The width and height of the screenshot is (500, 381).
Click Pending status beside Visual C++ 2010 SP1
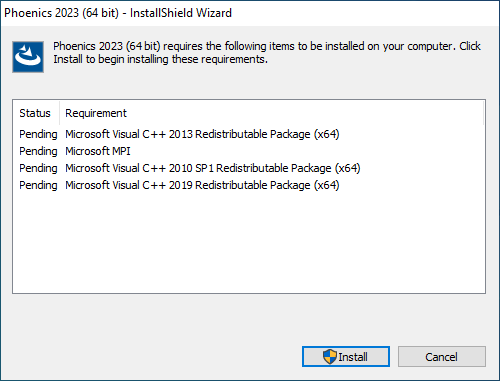(x=38, y=168)
